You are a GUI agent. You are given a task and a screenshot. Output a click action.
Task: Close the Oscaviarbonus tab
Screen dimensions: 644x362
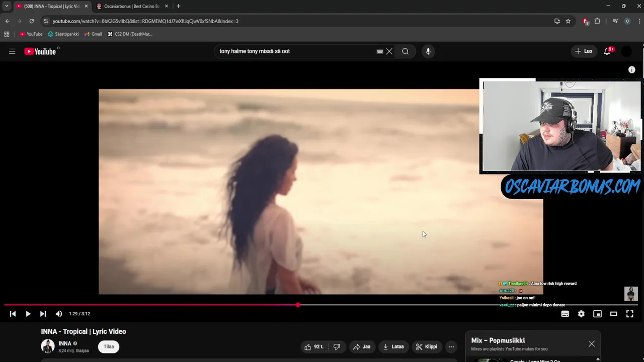[x=166, y=6]
